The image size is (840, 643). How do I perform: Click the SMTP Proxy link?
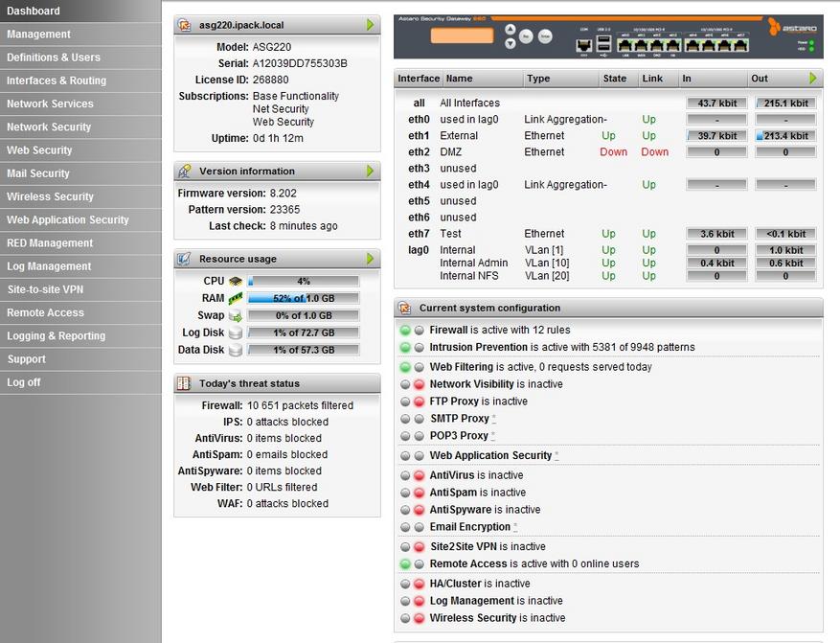point(460,419)
